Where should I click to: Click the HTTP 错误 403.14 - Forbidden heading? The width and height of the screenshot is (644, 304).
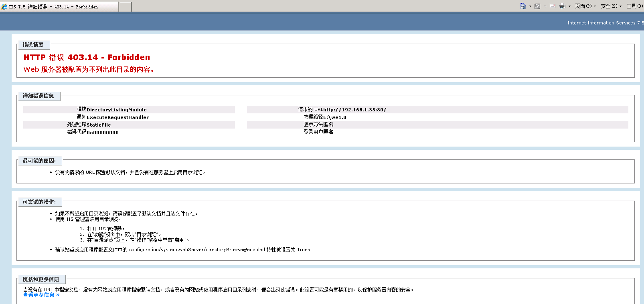87,57
